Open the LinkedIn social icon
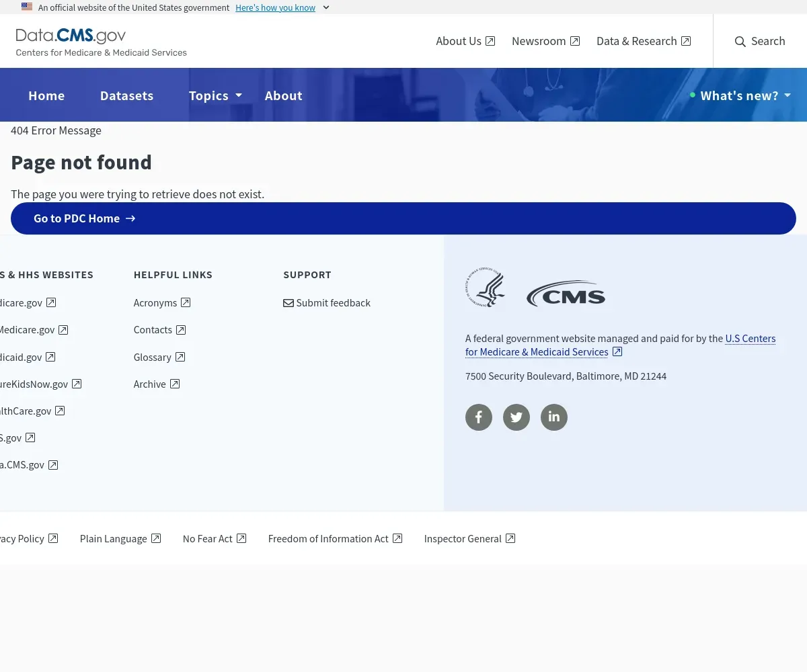Viewport: 807px width, 672px height. click(x=554, y=417)
